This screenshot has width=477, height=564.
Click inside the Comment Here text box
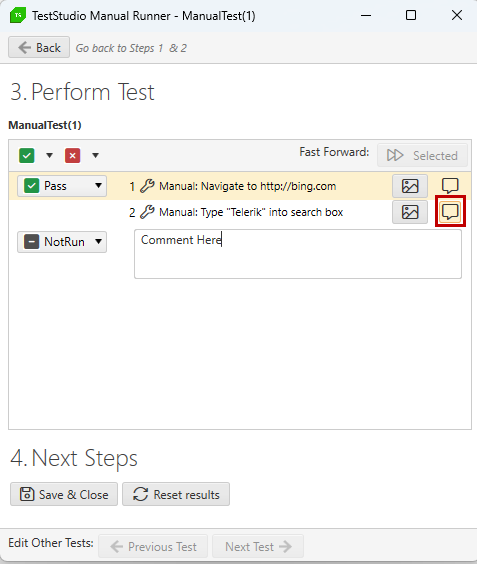coord(298,254)
